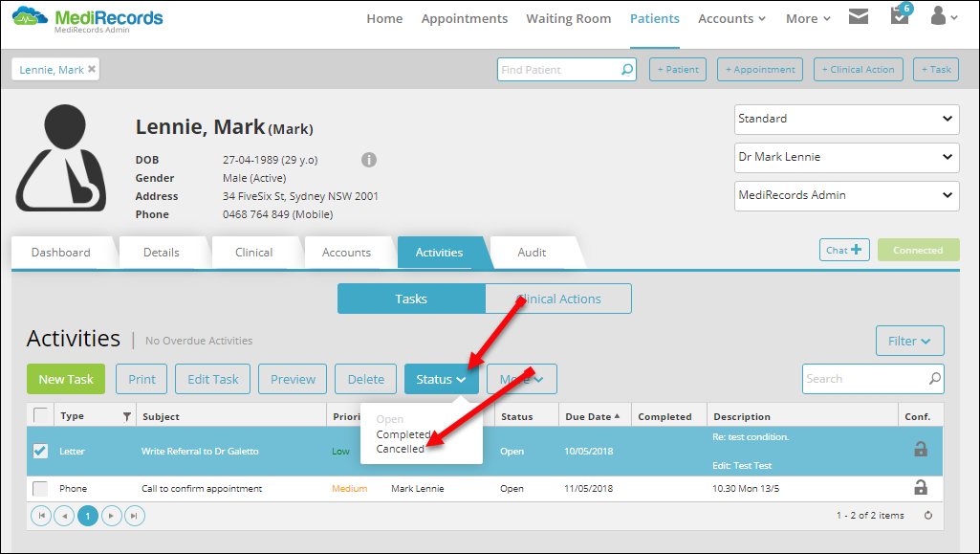Open the Dr Mark Lennie dropdown
The image size is (980, 554).
tap(847, 157)
